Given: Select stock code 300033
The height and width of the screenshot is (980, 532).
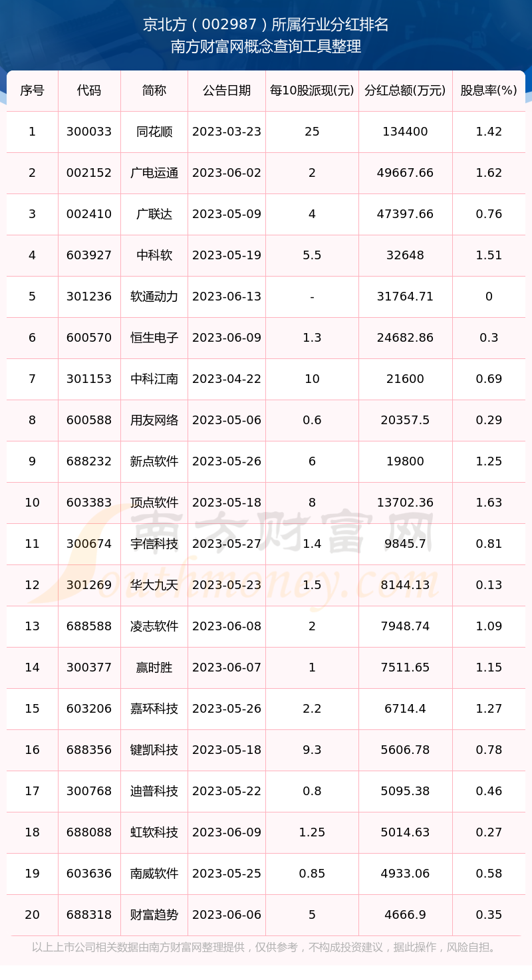Looking at the screenshot, I should (89, 132).
